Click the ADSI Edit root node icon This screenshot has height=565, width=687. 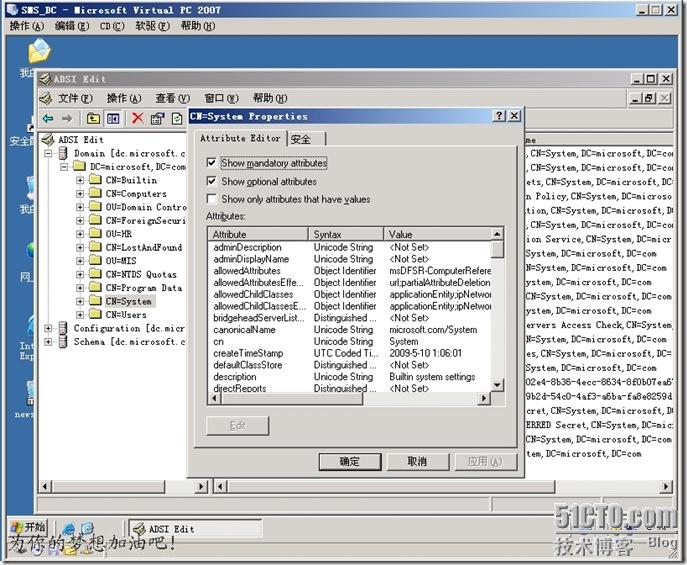pyautogui.click(x=48, y=140)
